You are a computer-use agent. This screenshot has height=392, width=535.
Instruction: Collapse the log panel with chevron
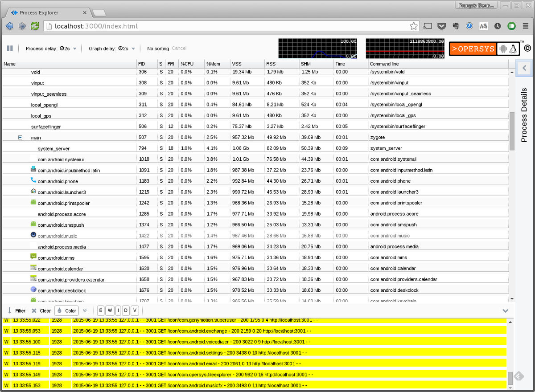(x=506, y=310)
